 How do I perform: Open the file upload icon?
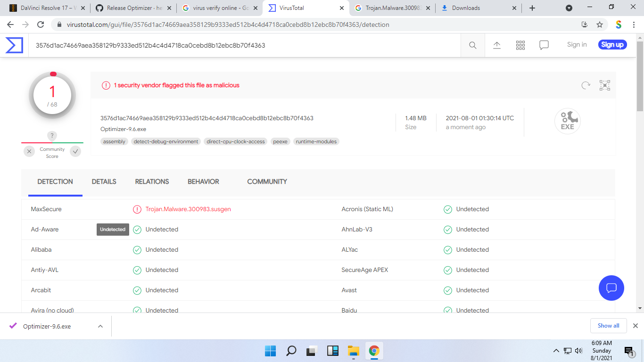point(496,45)
